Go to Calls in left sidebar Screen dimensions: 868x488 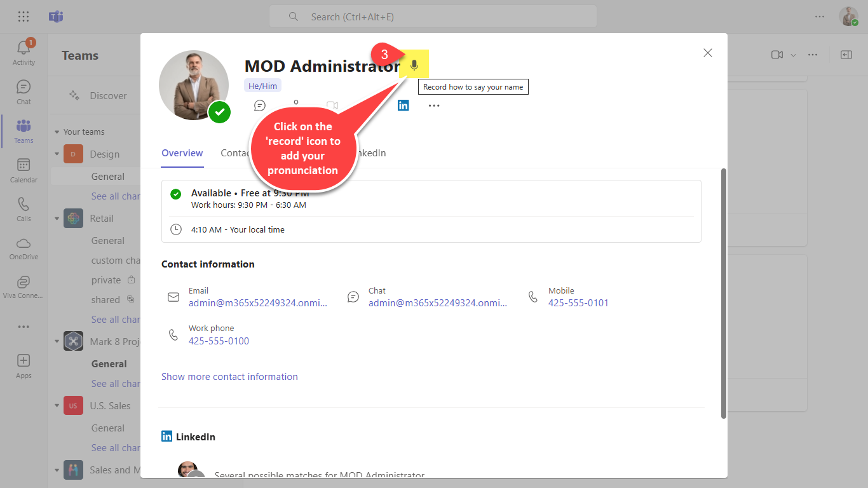coord(24,208)
